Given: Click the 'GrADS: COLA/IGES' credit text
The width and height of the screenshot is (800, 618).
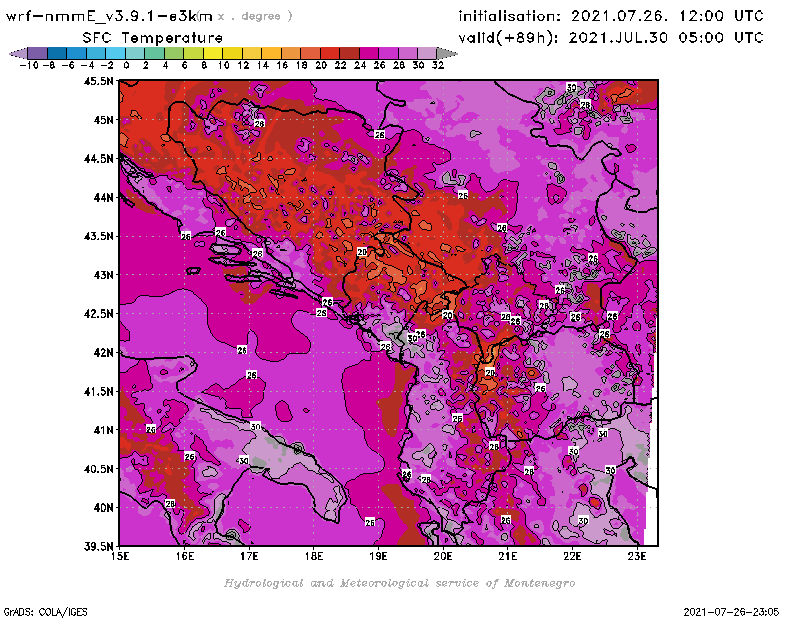Looking at the screenshot, I should 46,612.
